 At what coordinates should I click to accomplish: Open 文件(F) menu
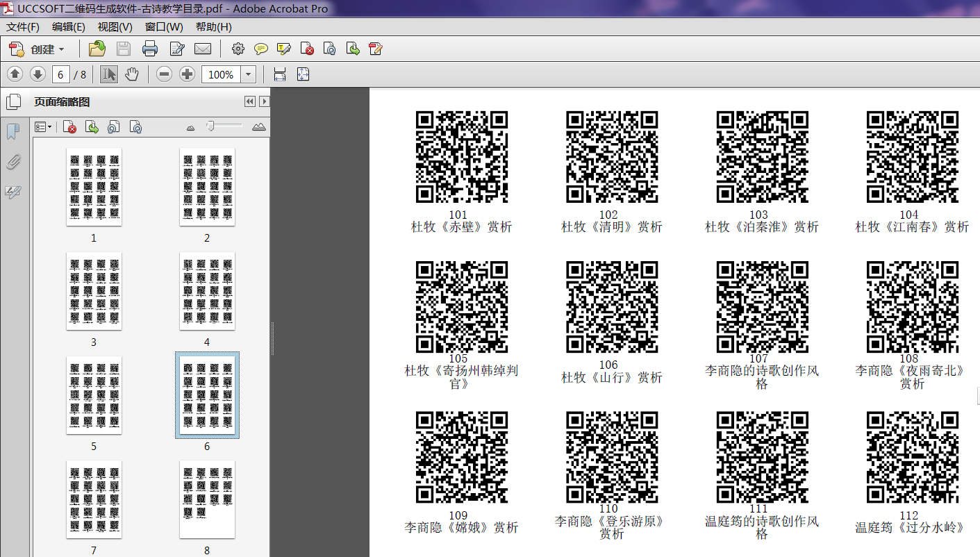pyautogui.click(x=23, y=27)
